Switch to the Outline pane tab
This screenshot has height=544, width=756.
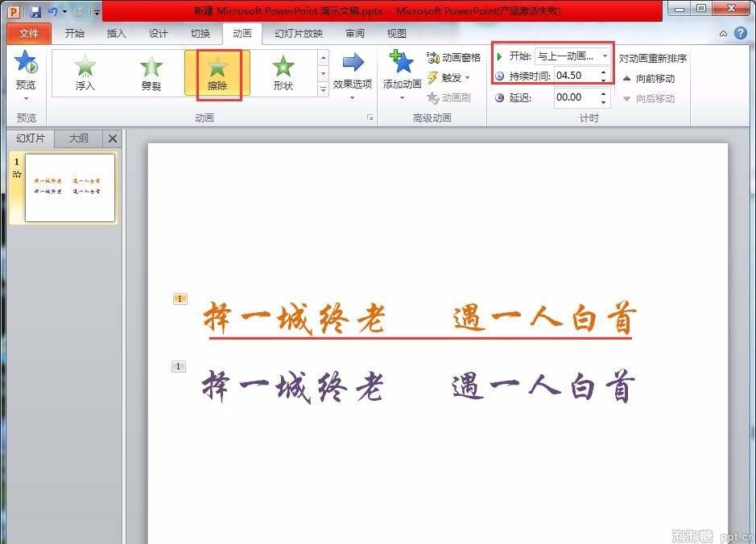[79, 138]
